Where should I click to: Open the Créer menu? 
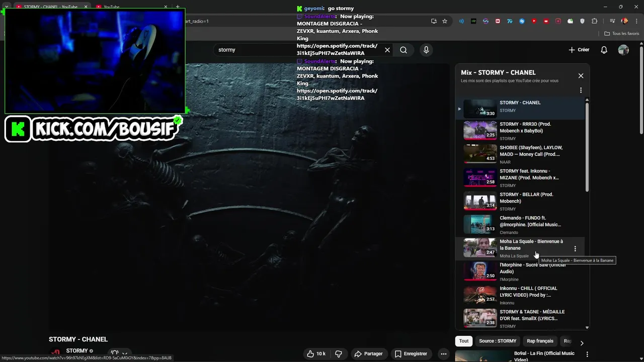(579, 50)
